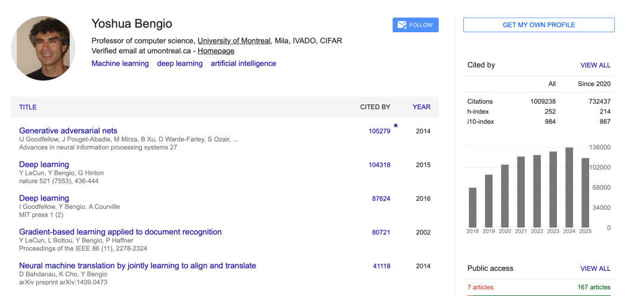Viewport: 644px width, 296px height.
Task: Visit the Homepage link
Action: click(x=216, y=51)
